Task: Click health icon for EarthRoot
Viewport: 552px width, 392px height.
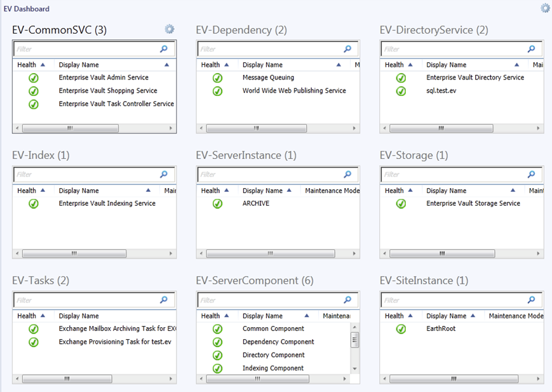Action: click(401, 329)
